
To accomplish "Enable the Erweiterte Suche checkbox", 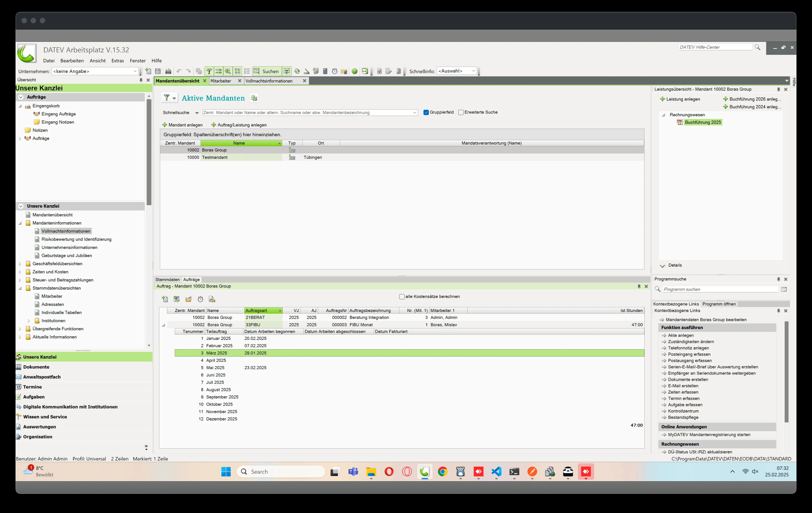I will point(461,112).
